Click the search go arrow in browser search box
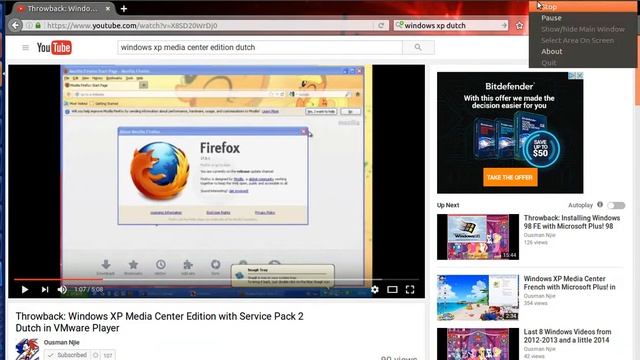 pos(504,25)
